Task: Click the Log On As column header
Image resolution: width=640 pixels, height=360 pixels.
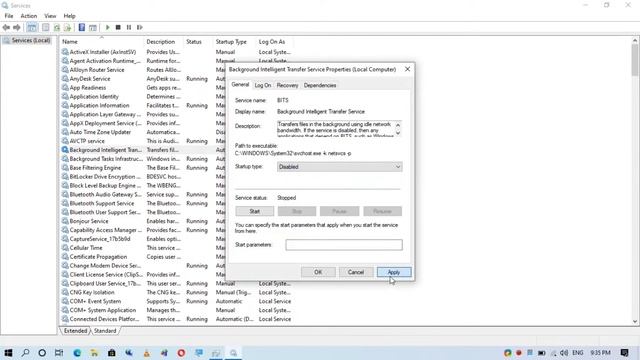Action: 276,42
